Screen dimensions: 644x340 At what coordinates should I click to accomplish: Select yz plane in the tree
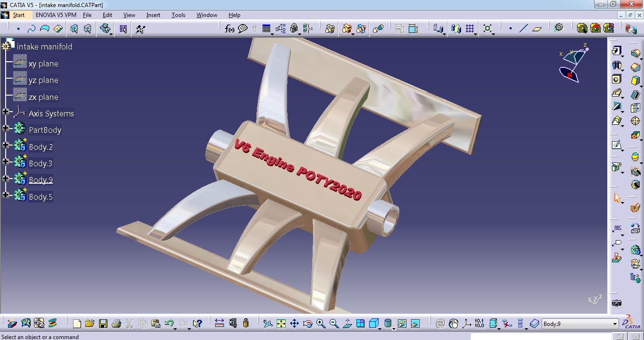(43, 81)
